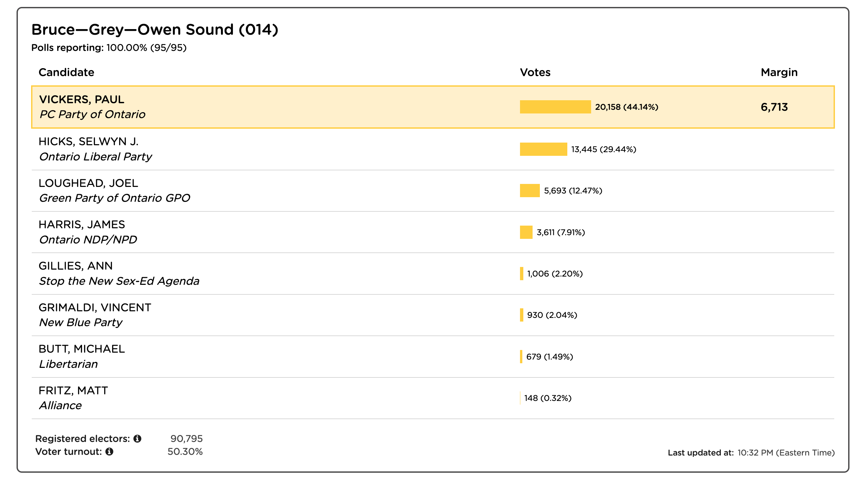
Task: Click Paul Vickers' yellow vote bar
Action: click(555, 107)
